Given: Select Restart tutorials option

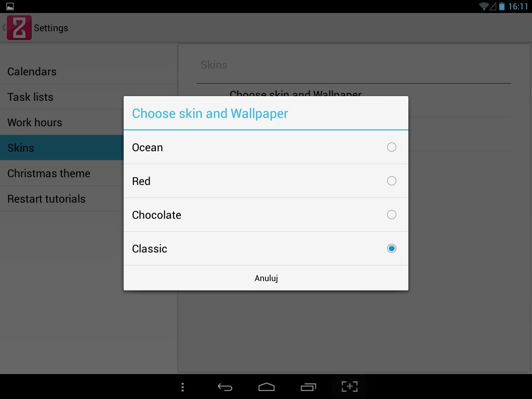Looking at the screenshot, I should click(46, 199).
